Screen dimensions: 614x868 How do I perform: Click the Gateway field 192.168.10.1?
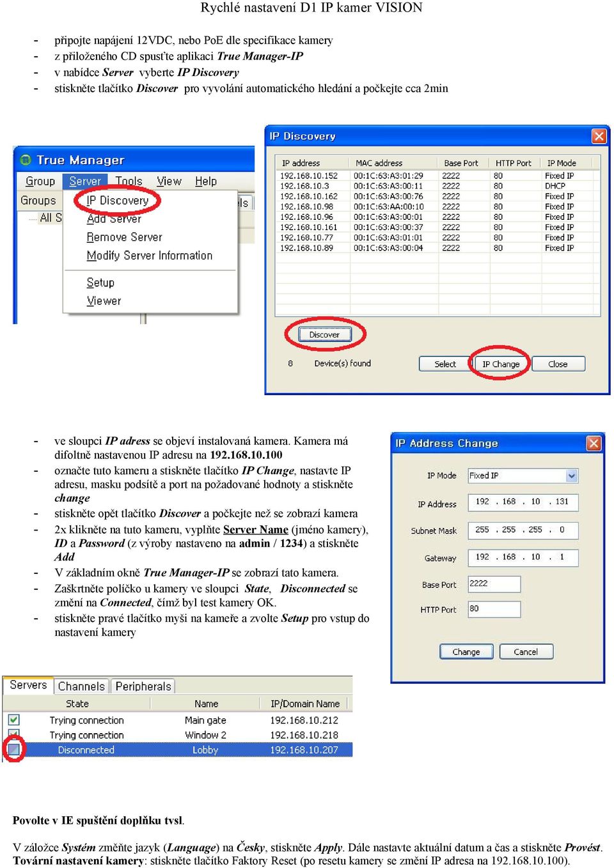(523, 557)
